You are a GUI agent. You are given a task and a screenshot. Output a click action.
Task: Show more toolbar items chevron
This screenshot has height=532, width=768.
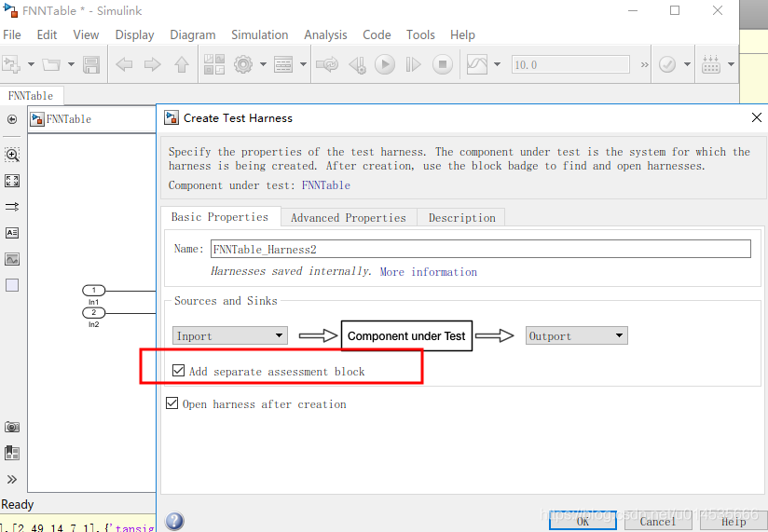click(645, 64)
